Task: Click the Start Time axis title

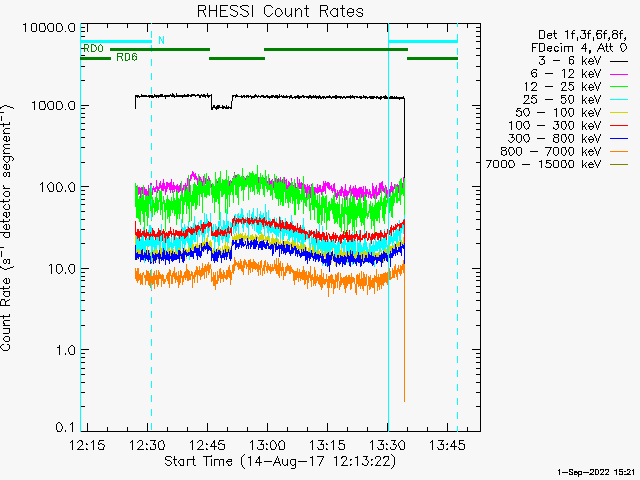Action: click(x=280, y=462)
